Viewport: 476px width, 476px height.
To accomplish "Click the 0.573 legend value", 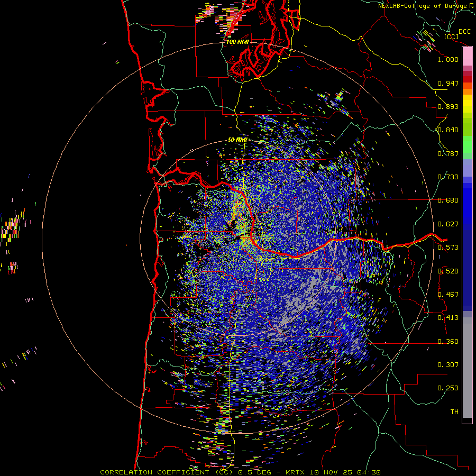I will tap(448, 248).
